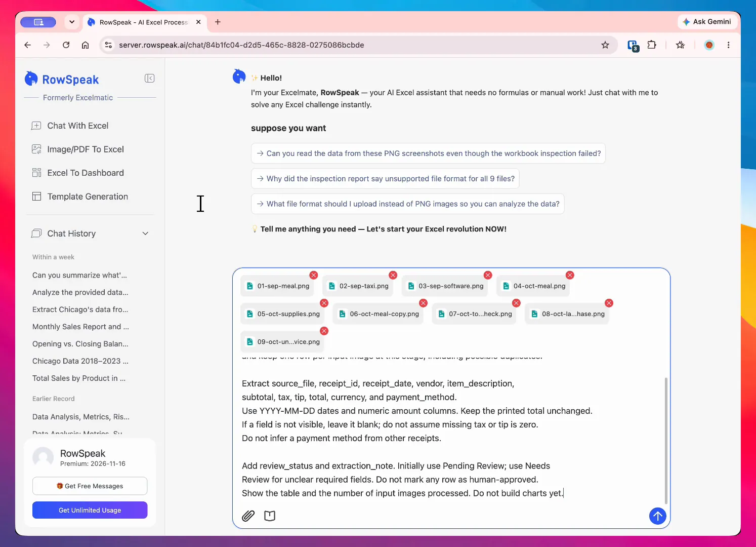Screen dimensions: 756x547
Task: Remove the 04-oct-meal.png attachment
Action: pyautogui.click(x=570, y=275)
